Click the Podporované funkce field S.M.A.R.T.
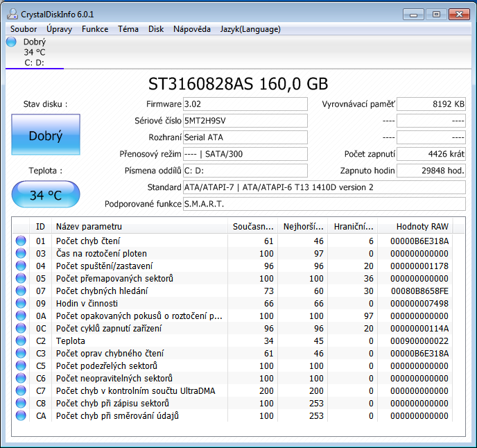The height and width of the screenshot is (448, 477). (x=324, y=204)
